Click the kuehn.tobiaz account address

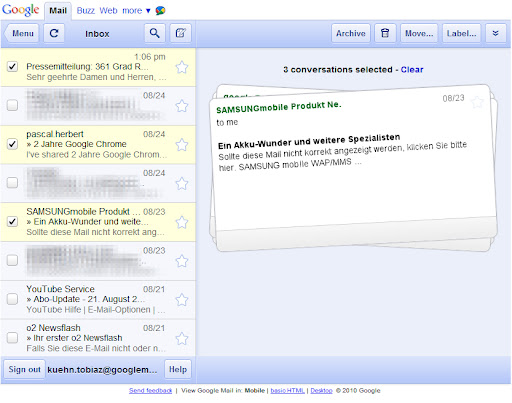(102, 370)
